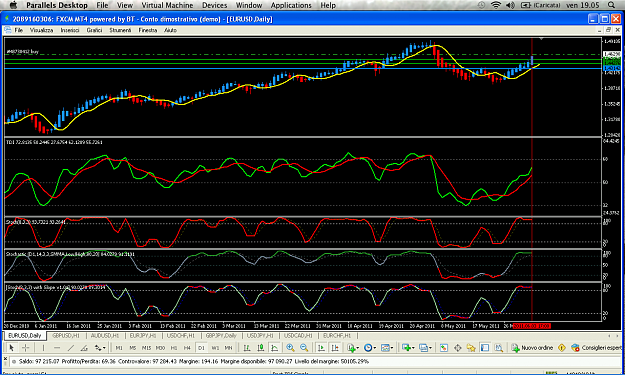Click the Nuovo ordine button

point(533,348)
